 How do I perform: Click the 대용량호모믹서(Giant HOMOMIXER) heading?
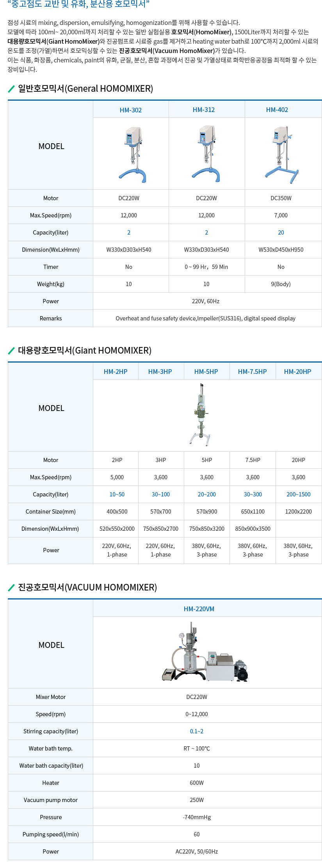[85, 350]
